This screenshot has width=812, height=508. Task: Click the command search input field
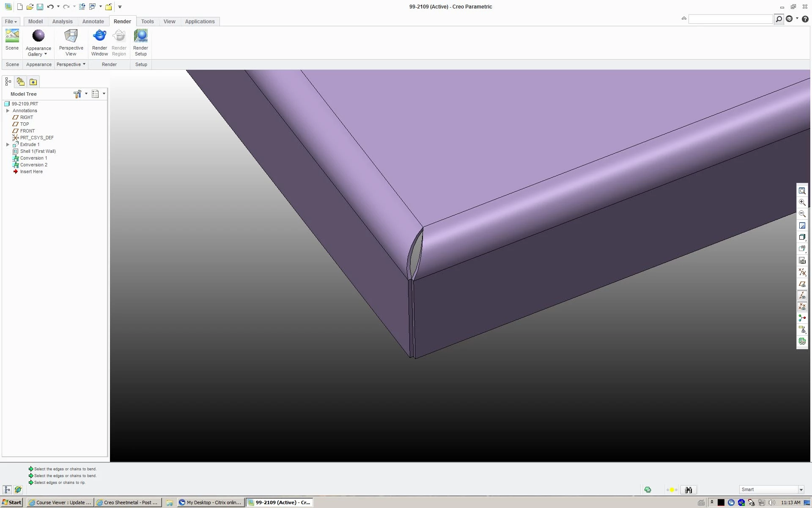coord(730,19)
